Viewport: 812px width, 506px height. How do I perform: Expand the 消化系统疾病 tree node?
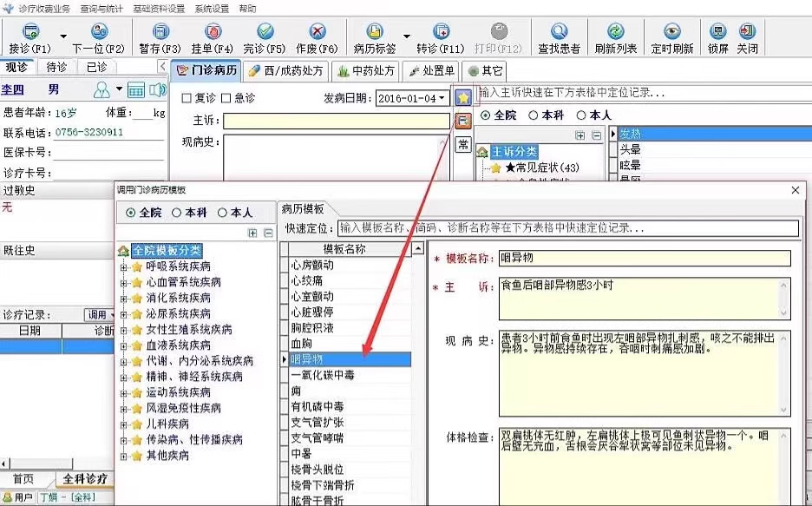tap(124, 299)
